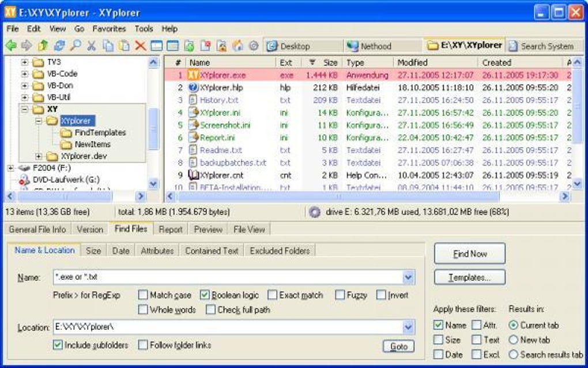Enable Exact match checkbox
Viewport: 588px width, 368px height.
pos(272,295)
